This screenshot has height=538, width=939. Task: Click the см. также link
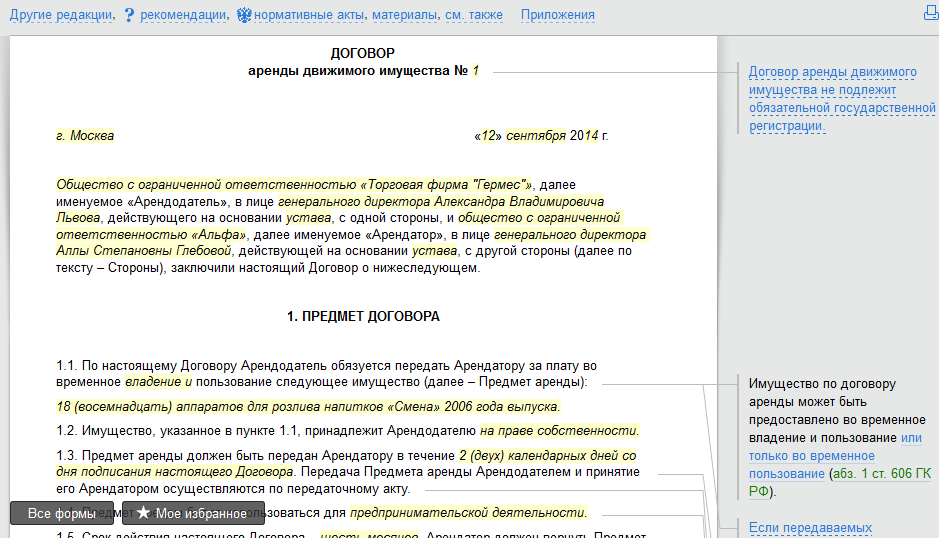coord(474,15)
